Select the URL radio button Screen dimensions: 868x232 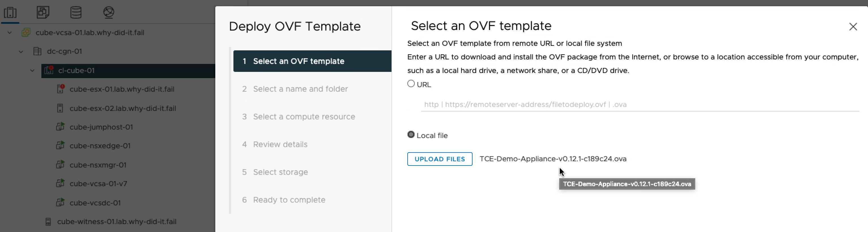[411, 84]
